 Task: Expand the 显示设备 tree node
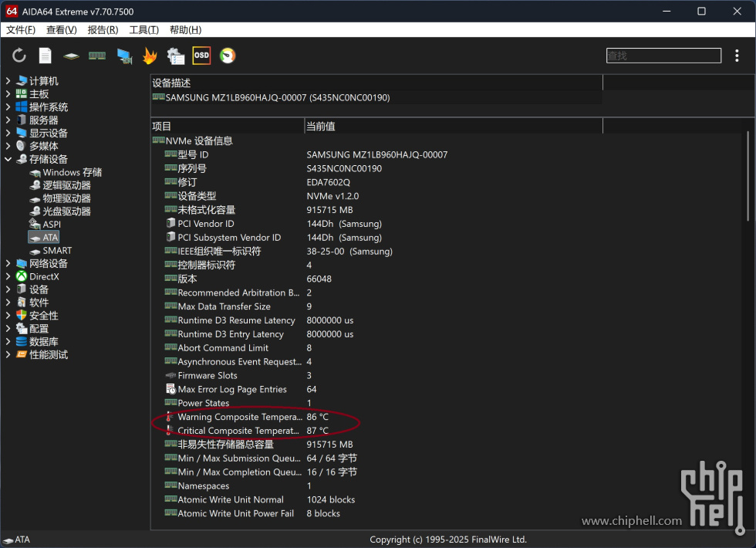click(x=8, y=133)
